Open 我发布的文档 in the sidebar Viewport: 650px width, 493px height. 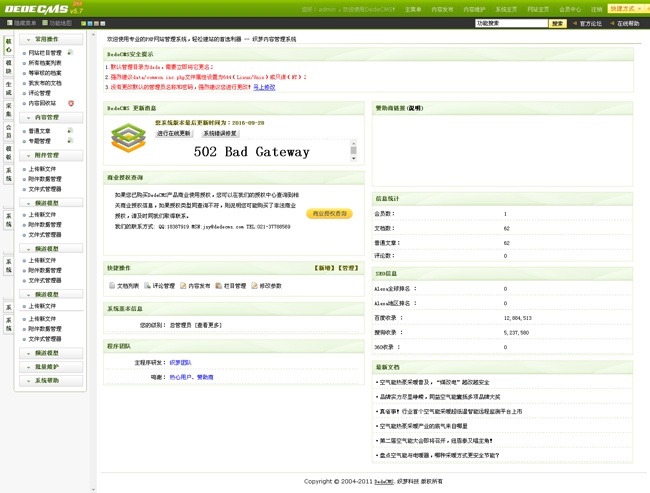(x=45, y=83)
